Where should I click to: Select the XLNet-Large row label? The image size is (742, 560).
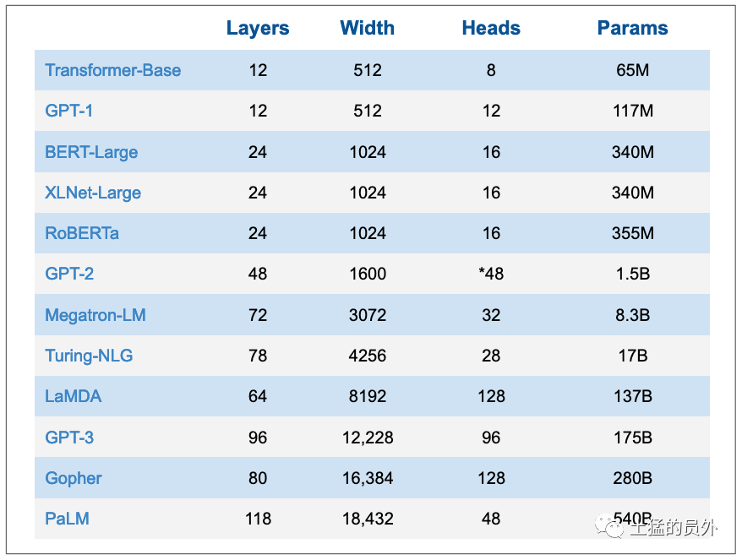coord(93,193)
